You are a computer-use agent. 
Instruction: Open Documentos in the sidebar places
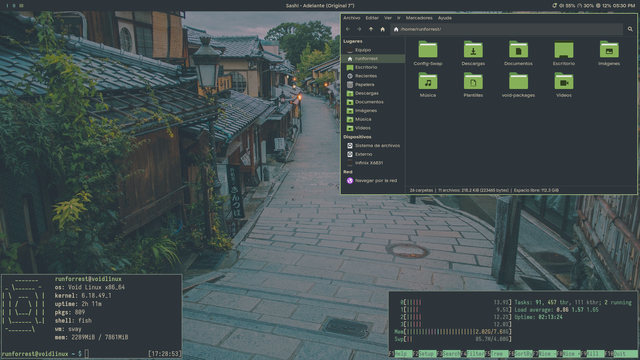[373, 102]
